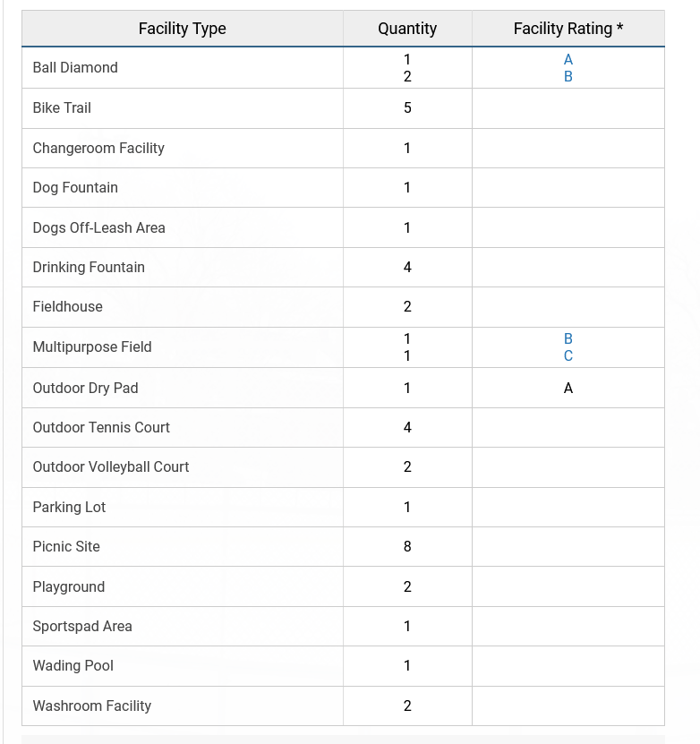Viewport: 700px width, 744px height.
Task: Click the Facility Type column header
Action: (182, 29)
